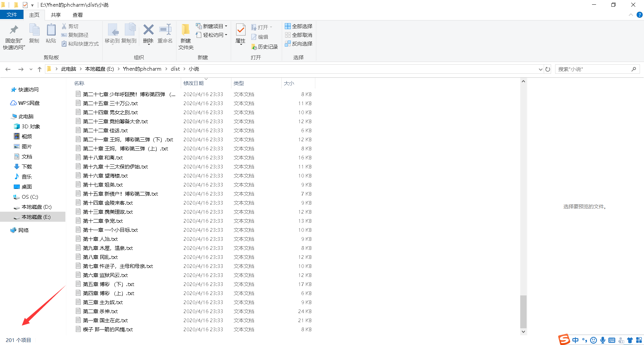This screenshot has width=644, height=345.
Task: Go forward with the right arrow
Action: (21, 69)
